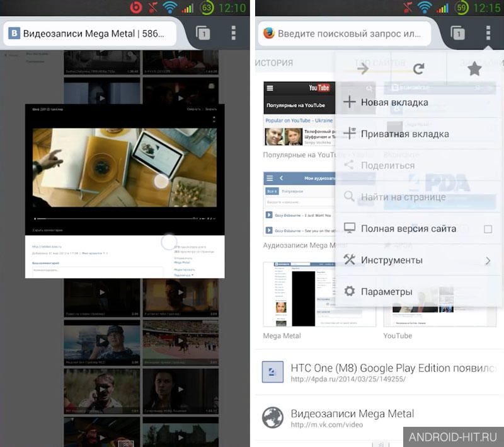This screenshot has height=447, width=504.
Task: Bookmark page with star icon
Action: pos(474,69)
